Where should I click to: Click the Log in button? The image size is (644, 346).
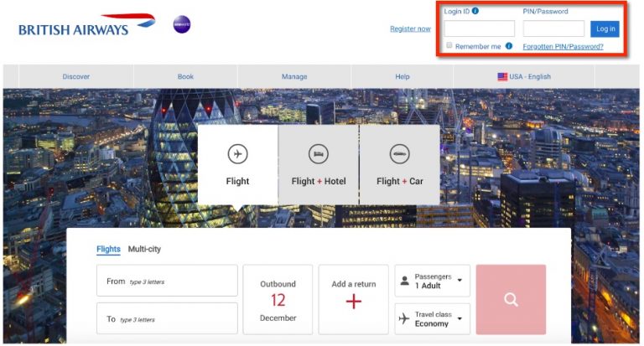[x=605, y=28]
